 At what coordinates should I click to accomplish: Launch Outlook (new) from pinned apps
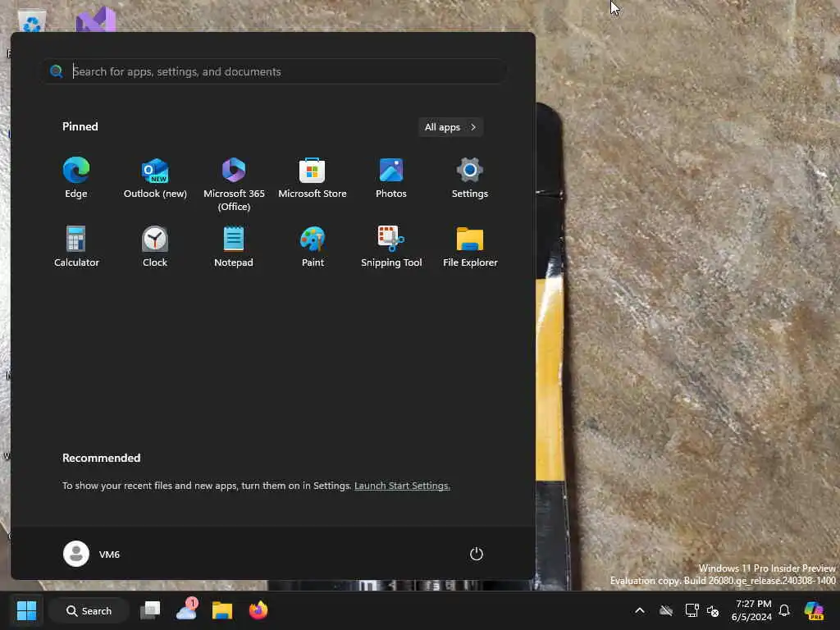155,178
